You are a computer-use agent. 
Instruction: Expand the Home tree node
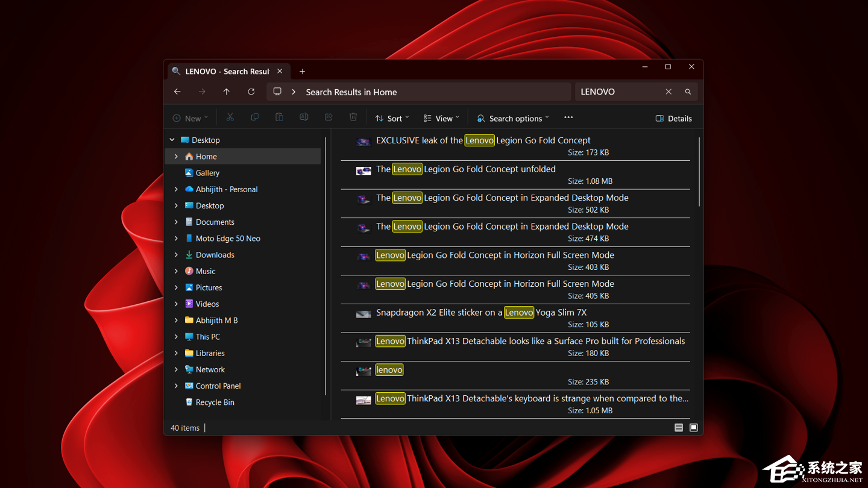coord(176,157)
